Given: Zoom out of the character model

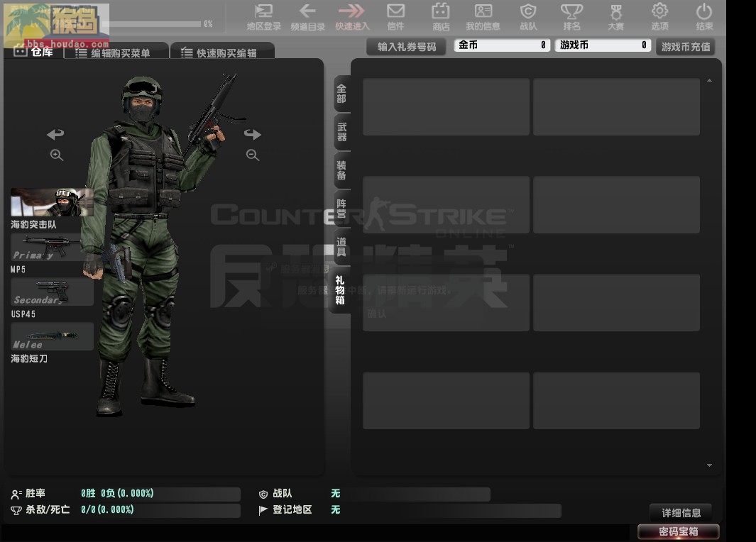Looking at the screenshot, I should tap(253, 155).
